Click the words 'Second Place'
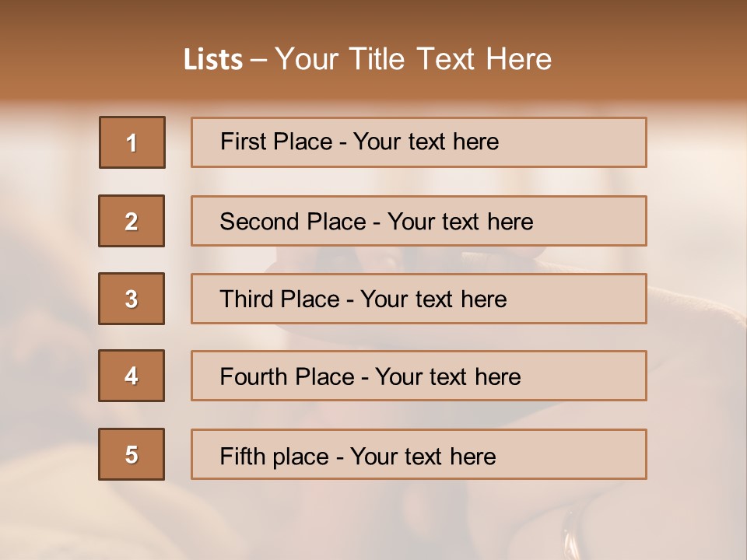The height and width of the screenshot is (560, 747). pos(293,222)
